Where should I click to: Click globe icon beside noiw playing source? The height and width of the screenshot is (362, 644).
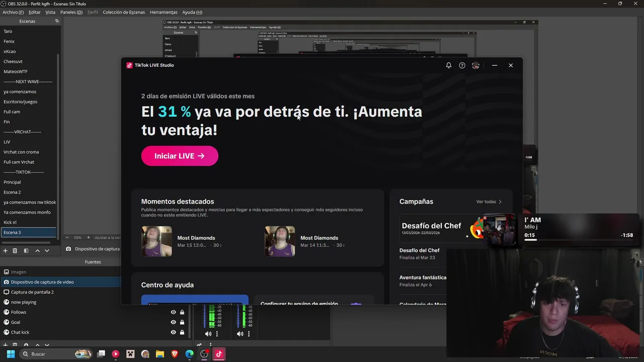click(6, 302)
